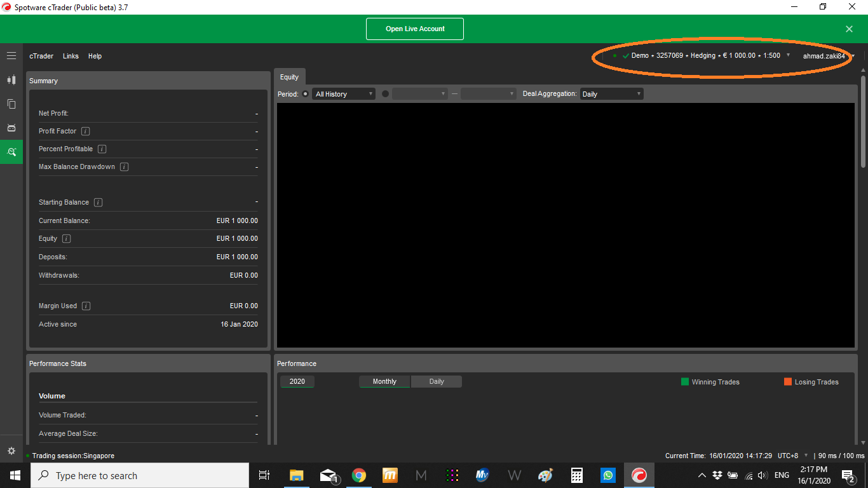Click the Winning Trades green legend swatch

tap(685, 381)
